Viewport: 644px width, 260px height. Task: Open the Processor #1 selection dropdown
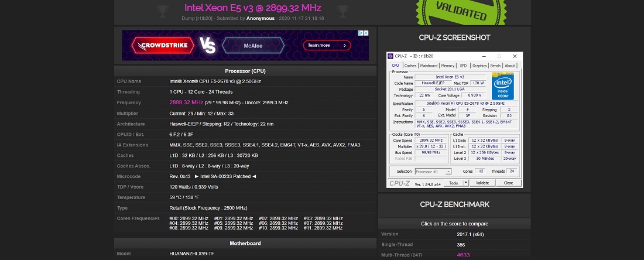pos(433,171)
